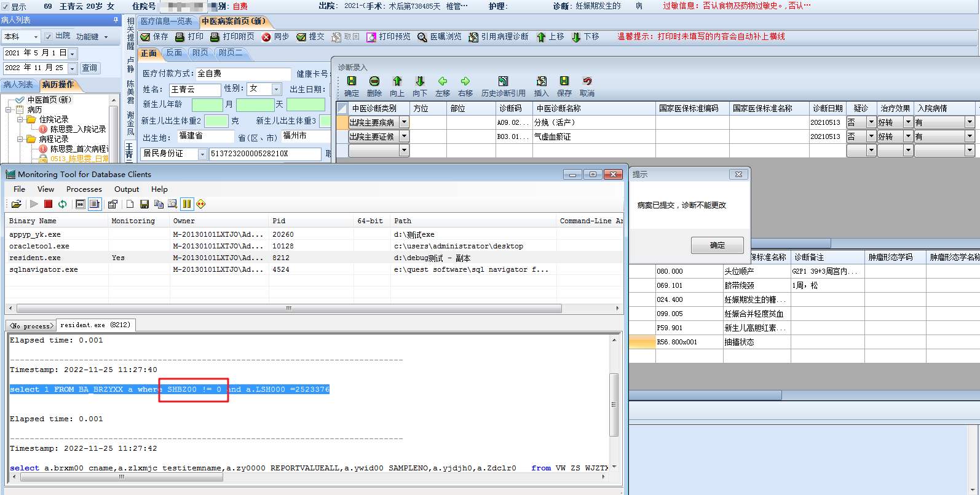Click the green refresh arrows in Monitoring Tool
The image size is (980, 495).
(x=62, y=204)
